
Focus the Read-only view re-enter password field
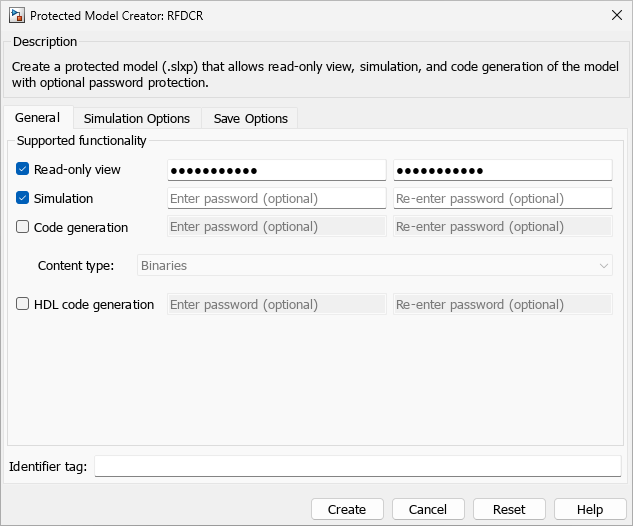click(x=502, y=170)
